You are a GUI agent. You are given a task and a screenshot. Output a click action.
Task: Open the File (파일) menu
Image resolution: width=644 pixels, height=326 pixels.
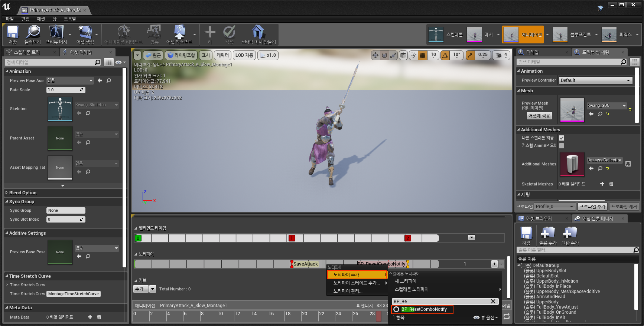(x=10, y=19)
